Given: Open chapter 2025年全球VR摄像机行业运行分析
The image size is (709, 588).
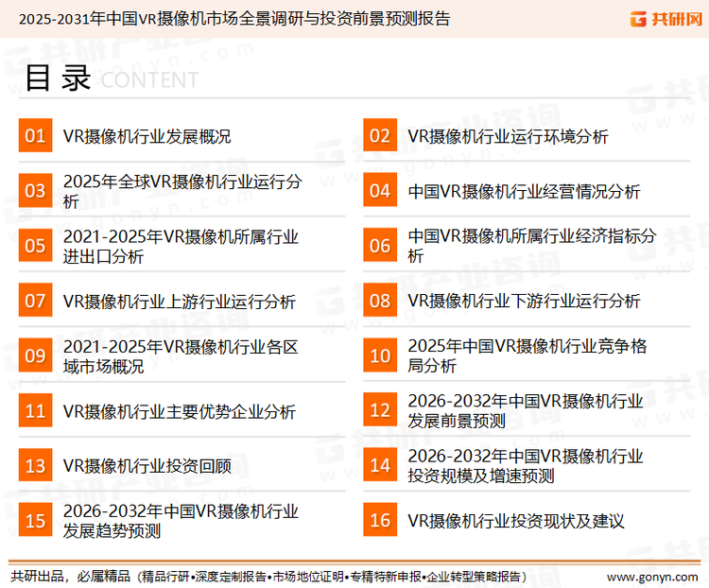Looking at the screenshot, I should [182, 191].
